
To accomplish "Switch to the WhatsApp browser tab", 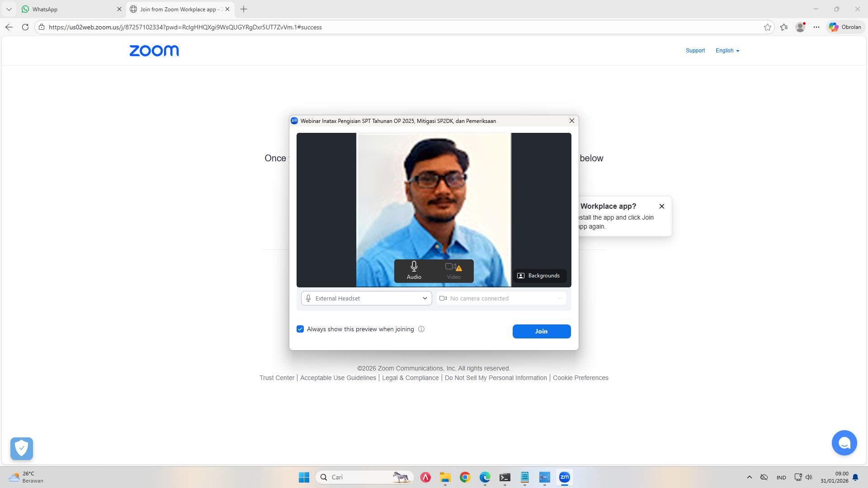I will (68, 9).
